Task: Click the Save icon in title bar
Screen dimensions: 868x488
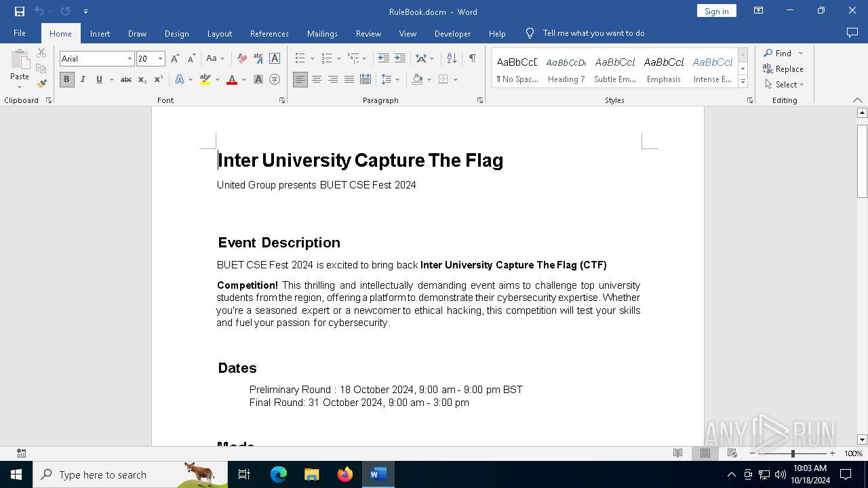Action: click(x=20, y=12)
